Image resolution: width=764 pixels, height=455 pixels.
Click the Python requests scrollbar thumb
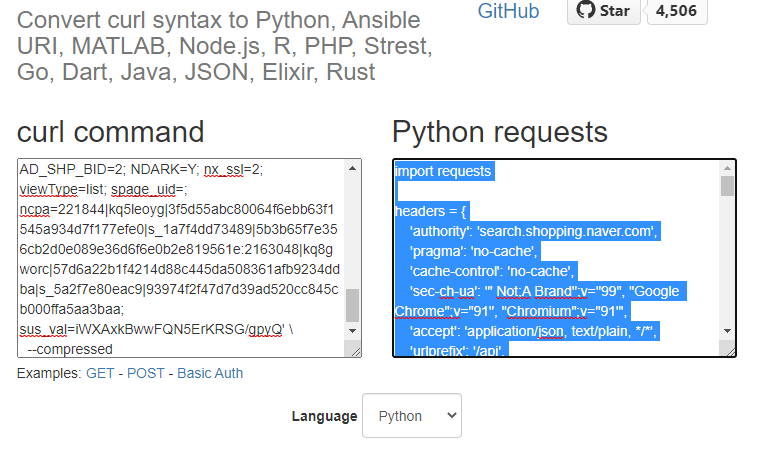727,186
